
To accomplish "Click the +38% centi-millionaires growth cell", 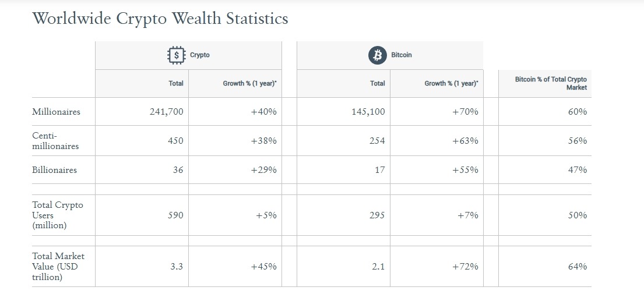I will pos(263,141).
